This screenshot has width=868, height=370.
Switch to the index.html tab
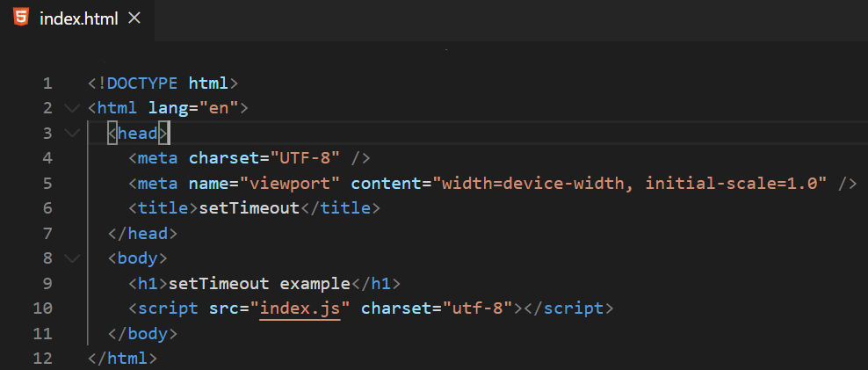pyautogui.click(x=79, y=18)
